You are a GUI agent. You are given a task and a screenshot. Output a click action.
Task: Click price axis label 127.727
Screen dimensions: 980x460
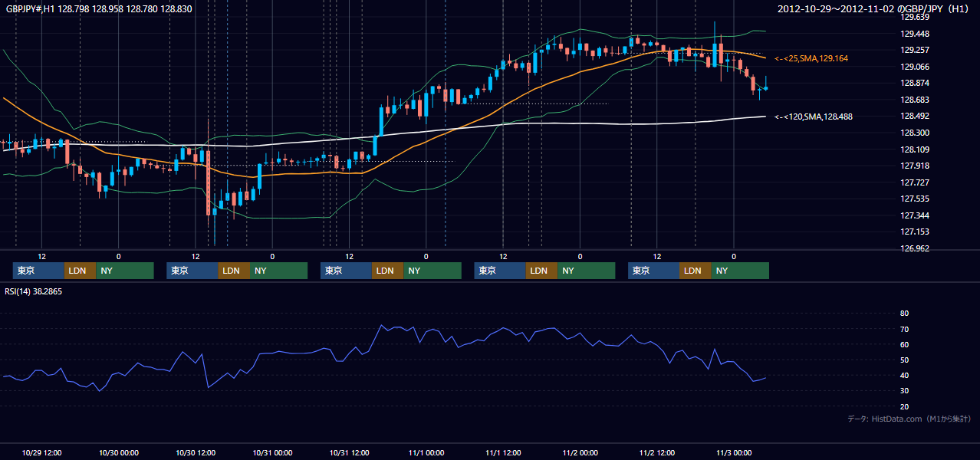pyautogui.click(x=914, y=182)
